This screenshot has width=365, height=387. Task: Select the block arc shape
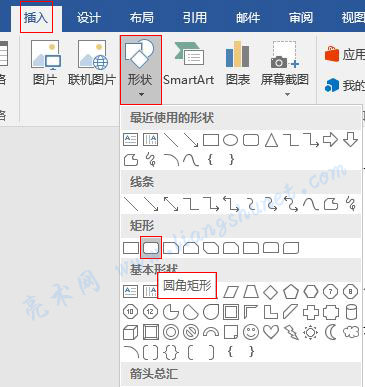[211, 332]
